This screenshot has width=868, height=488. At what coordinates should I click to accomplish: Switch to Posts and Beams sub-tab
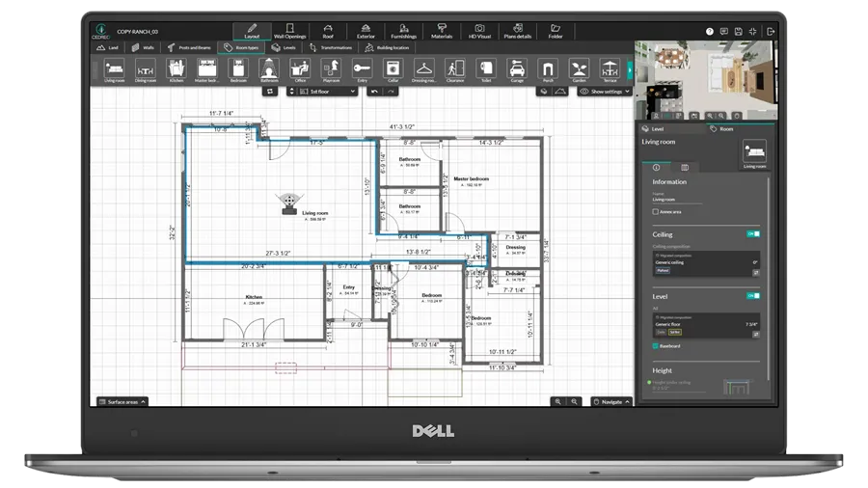[189, 47]
